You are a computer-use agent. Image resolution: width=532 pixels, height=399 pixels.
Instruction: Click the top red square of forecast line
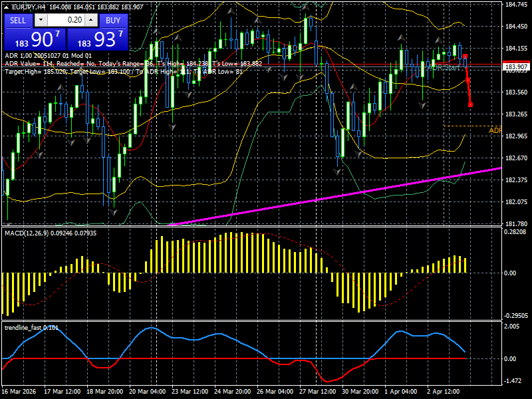tap(465, 57)
